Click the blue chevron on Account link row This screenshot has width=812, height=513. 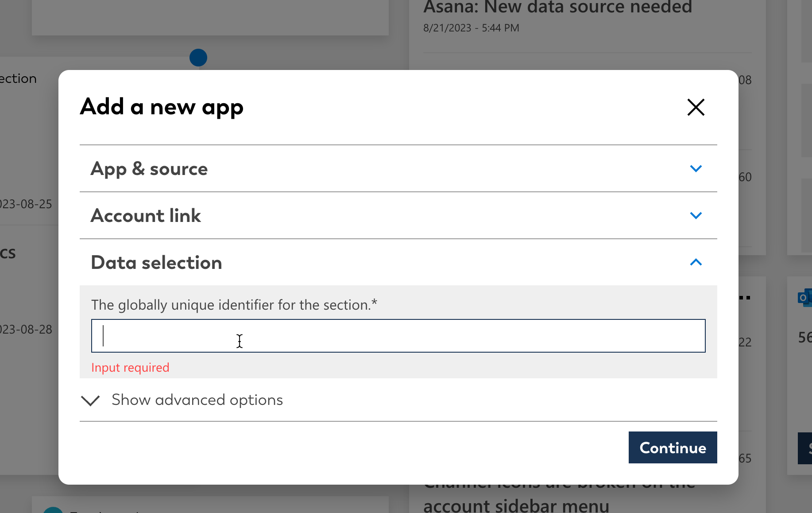pos(696,216)
